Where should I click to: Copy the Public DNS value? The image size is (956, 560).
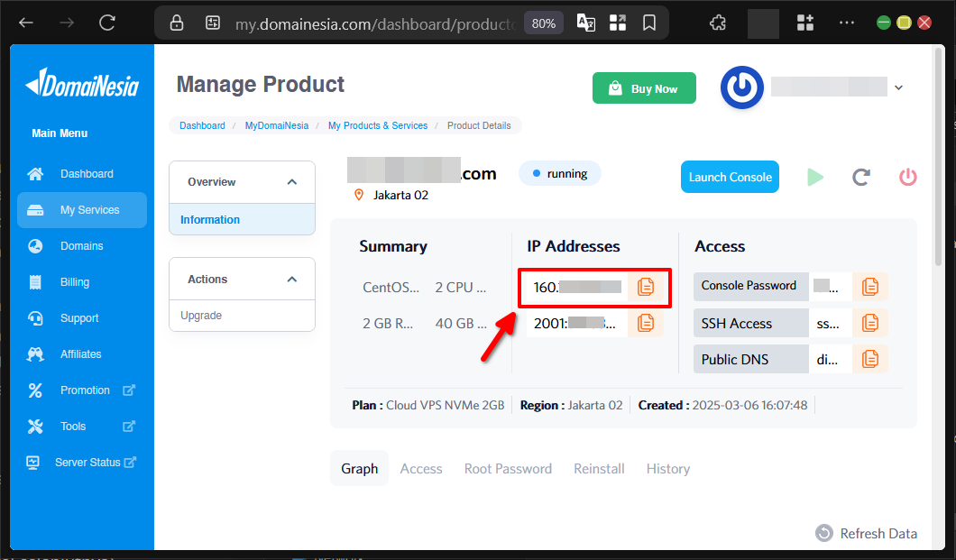point(869,358)
